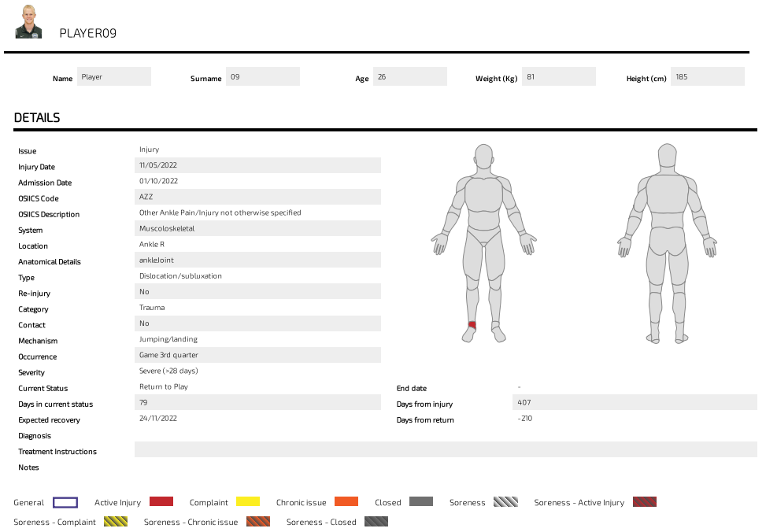Image resolution: width=766 pixels, height=532 pixels.
Task: Click the red right ankle injury marker
Action: coord(472,324)
